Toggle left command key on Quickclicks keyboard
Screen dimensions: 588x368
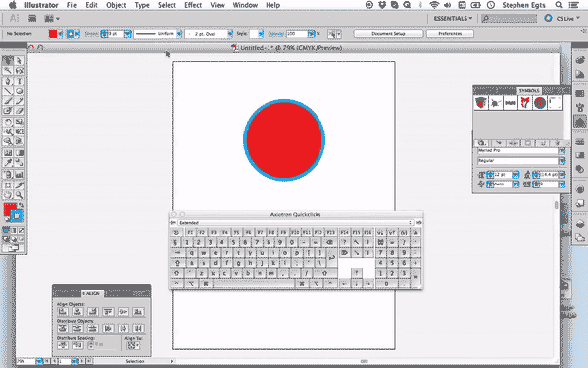206,284
